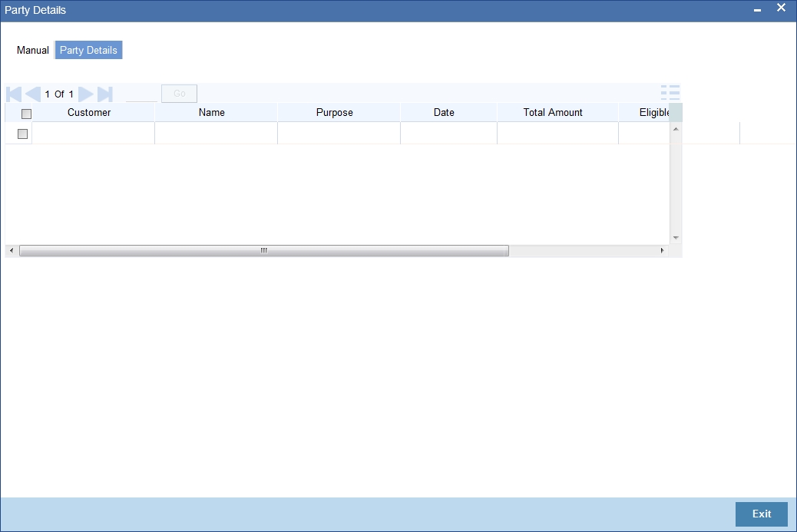
Task: Click the Total Amount cell in the first row
Action: tap(557, 133)
